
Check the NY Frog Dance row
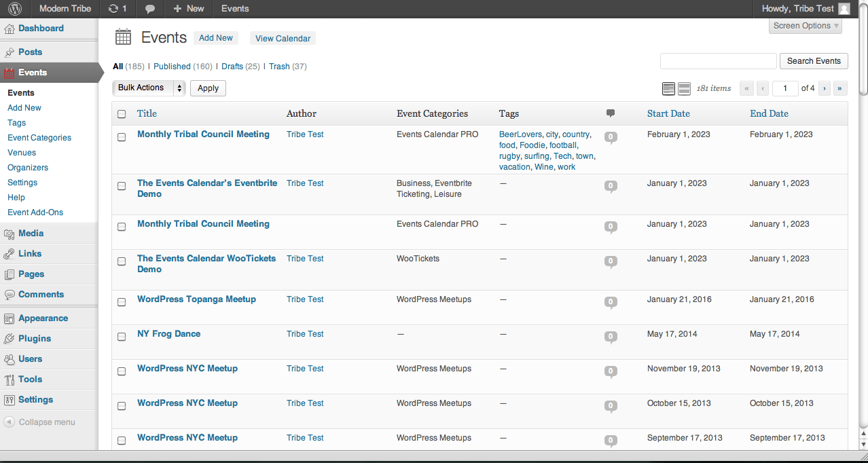tap(122, 337)
